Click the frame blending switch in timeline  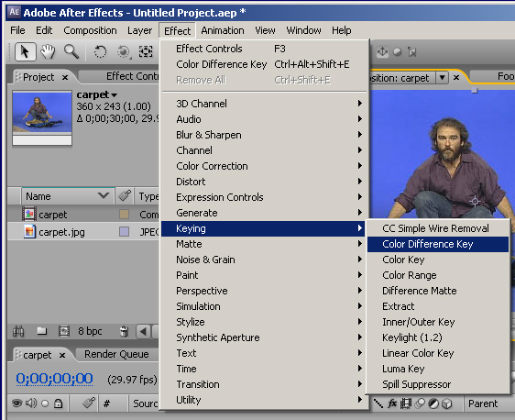(x=406, y=403)
